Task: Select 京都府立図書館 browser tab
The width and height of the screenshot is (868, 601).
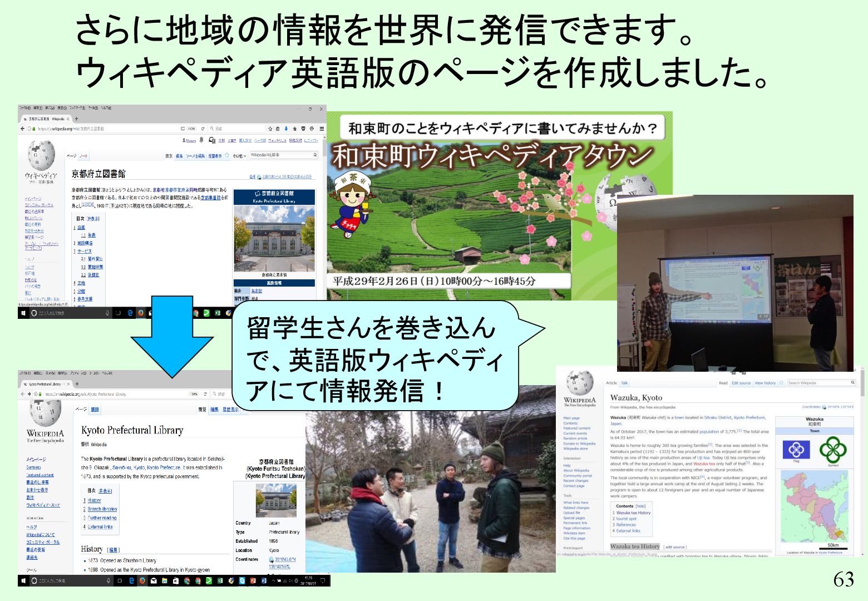Action: tap(47, 119)
